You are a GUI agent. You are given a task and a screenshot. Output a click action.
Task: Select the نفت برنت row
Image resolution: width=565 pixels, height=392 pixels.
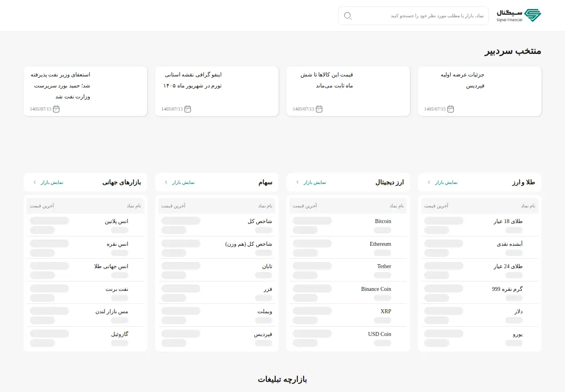point(85,293)
